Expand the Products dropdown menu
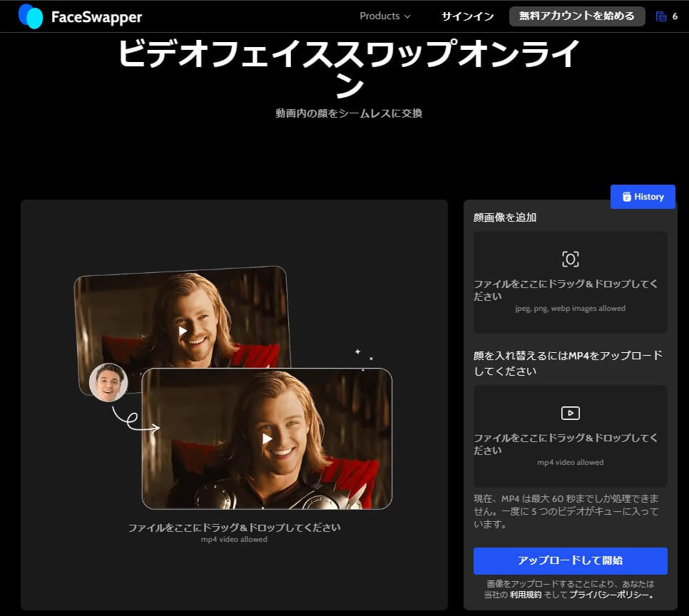The width and height of the screenshot is (689, 616). (x=385, y=16)
